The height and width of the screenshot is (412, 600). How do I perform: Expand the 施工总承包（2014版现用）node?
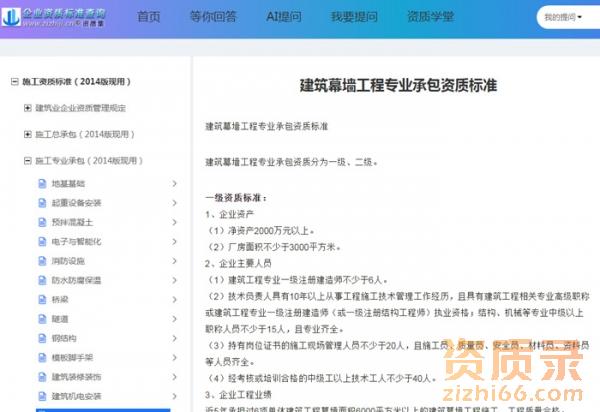pyautogui.click(x=27, y=134)
